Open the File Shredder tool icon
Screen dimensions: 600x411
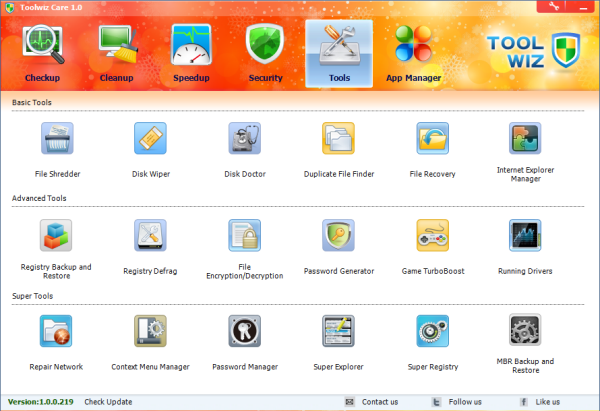point(57,138)
